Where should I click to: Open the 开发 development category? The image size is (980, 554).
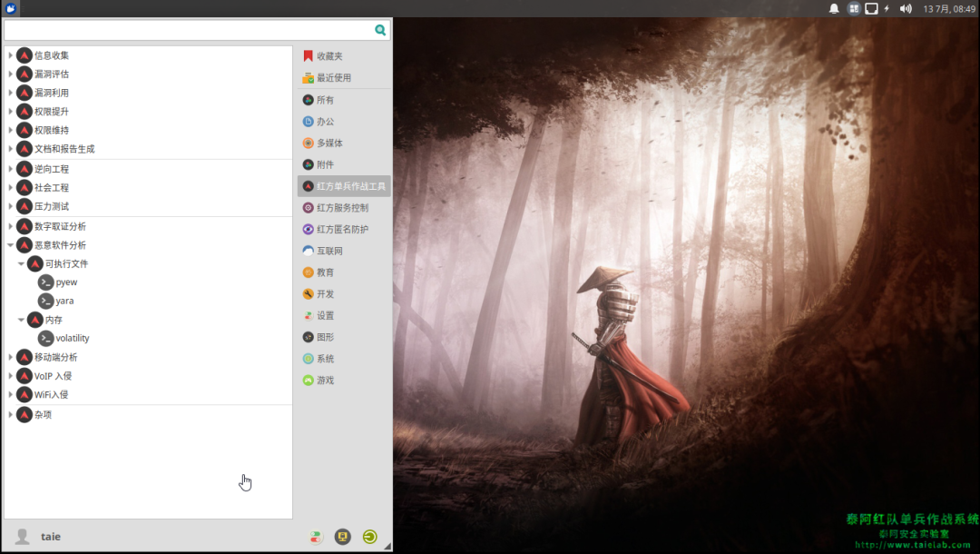coord(345,294)
